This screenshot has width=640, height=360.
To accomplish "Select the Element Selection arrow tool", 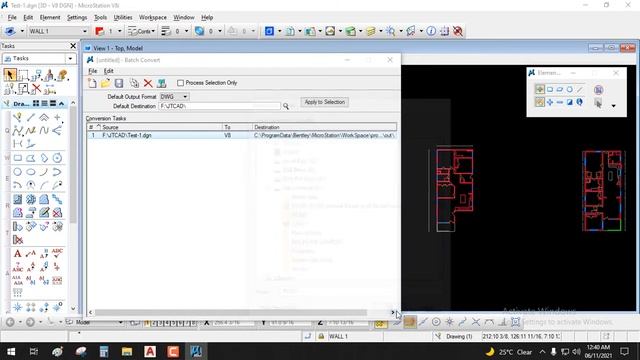I will [10, 75].
